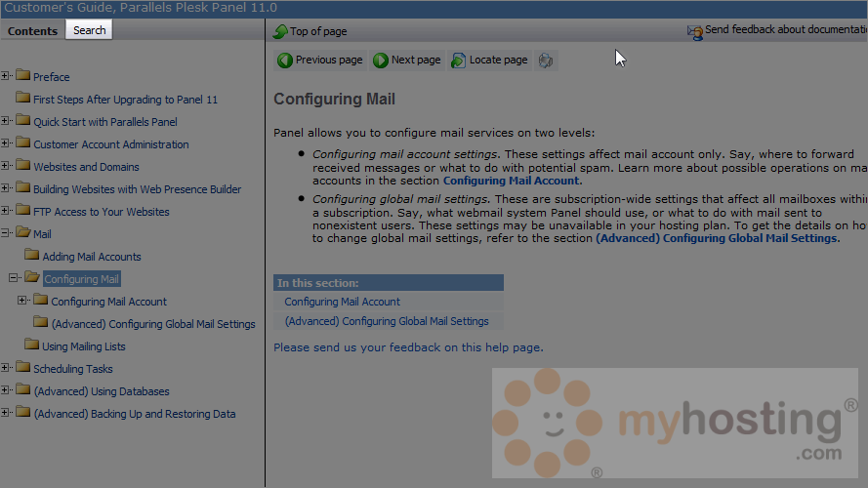This screenshot has width=868, height=488.
Task: Open First Steps After Upgrading to Panel 11
Action: [125, 100]
